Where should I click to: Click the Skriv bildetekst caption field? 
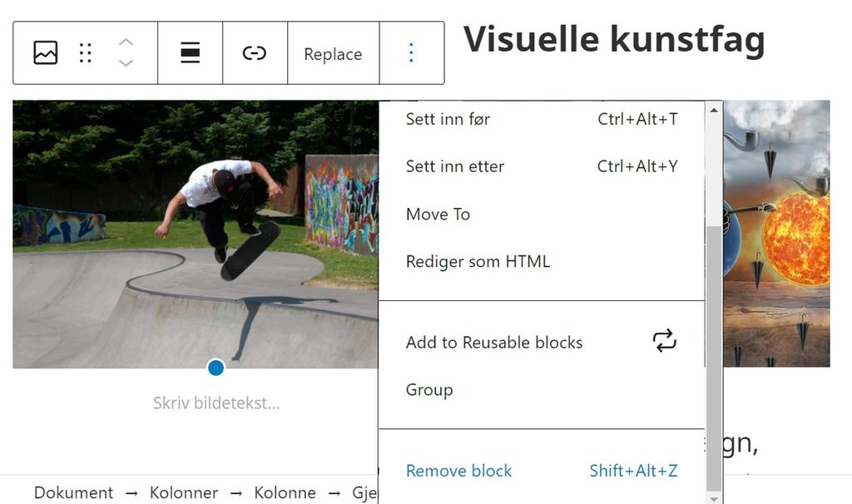click(215, 403)
